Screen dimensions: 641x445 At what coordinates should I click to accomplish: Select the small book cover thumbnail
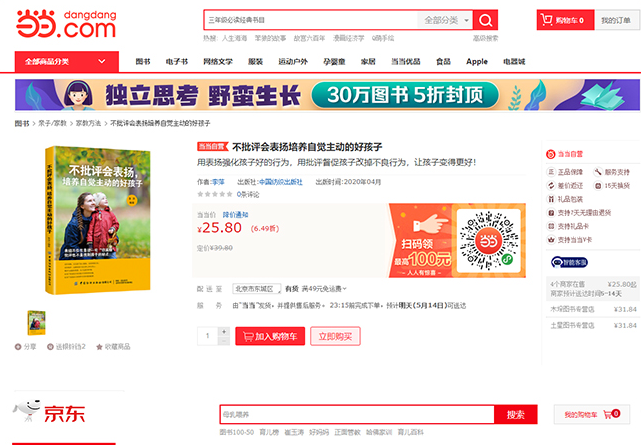tap(36, 322)
